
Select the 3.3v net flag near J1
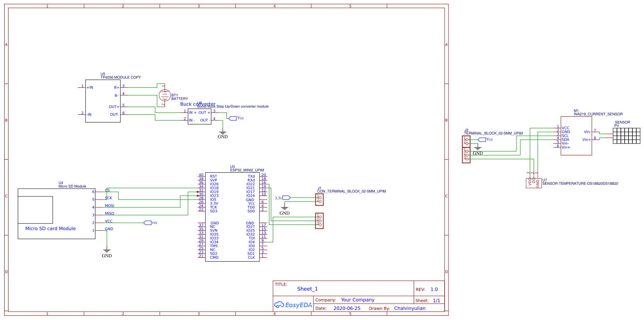click(x=282, y=198)
